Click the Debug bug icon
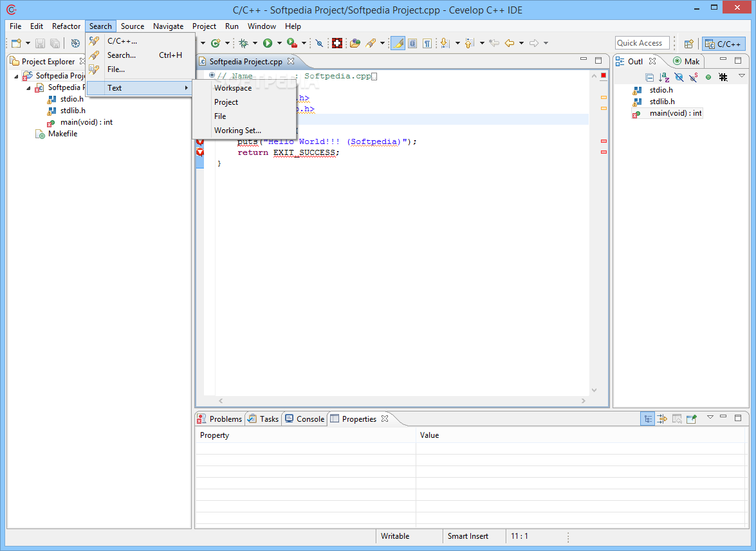The height and width of the screenshot is (551, 756). tap(243, 43)
